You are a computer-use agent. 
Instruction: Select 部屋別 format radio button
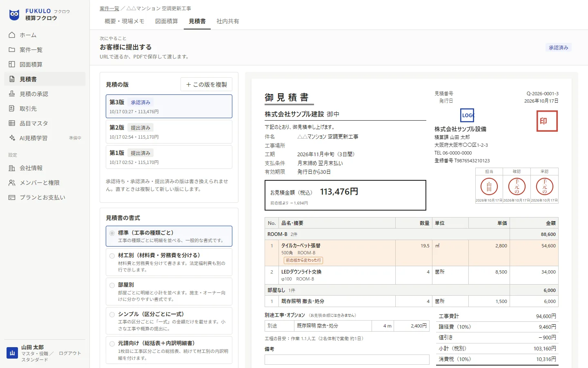(112, 285)
